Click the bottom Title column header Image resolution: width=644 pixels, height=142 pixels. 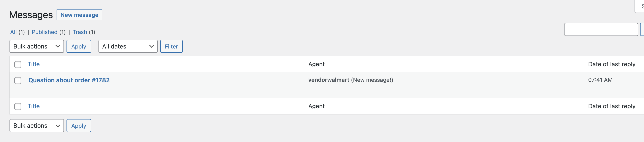[x=33, y=106]
